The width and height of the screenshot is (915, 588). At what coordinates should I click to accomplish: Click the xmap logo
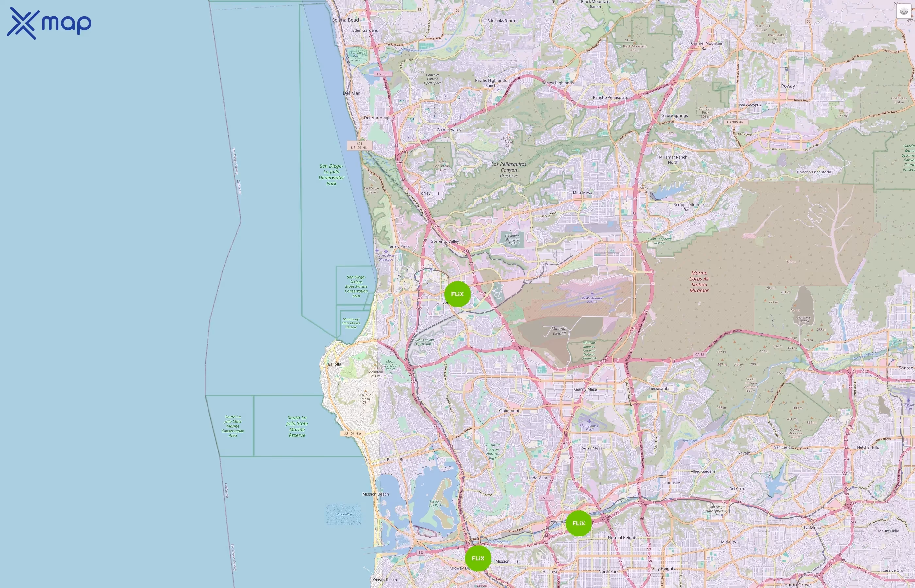click(49, 23)
